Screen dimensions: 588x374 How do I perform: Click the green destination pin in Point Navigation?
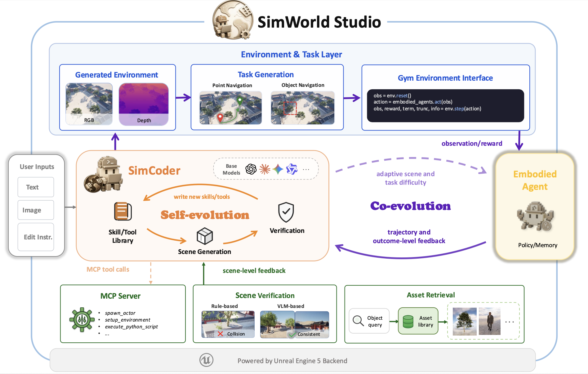click(x=240, y=100)
